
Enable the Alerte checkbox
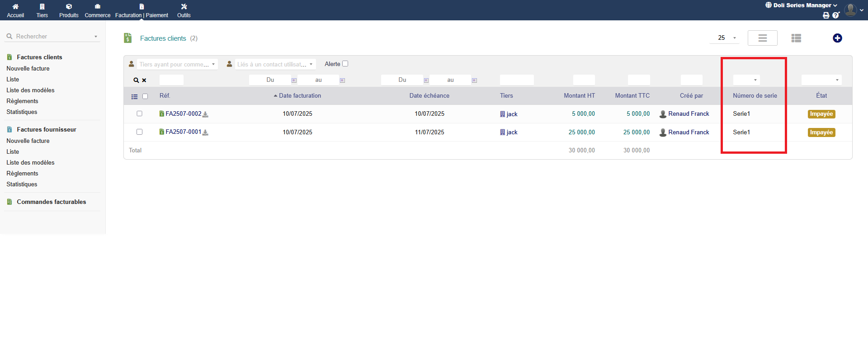345,64
